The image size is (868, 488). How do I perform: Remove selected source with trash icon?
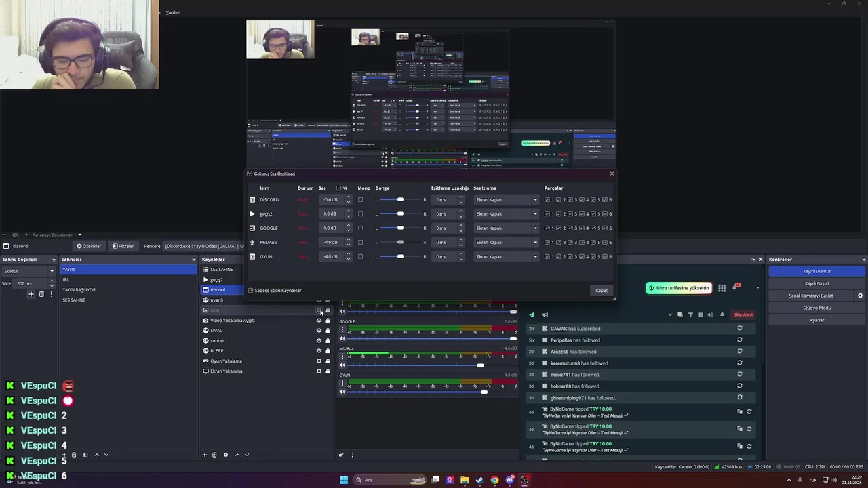point(214,455)
